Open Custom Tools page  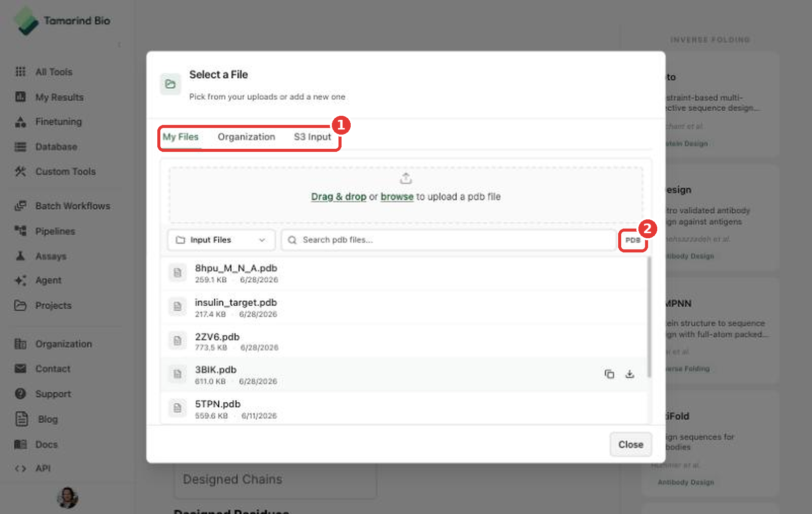[55, 172]
